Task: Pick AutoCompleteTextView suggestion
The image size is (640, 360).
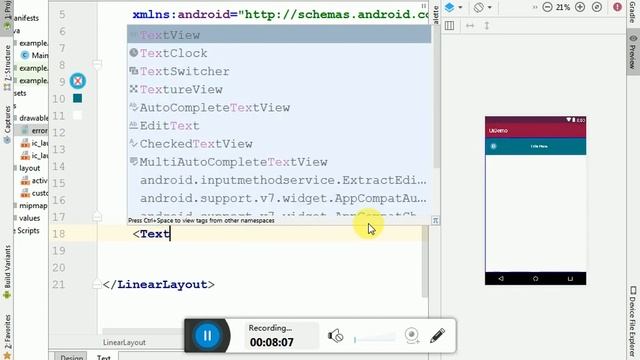Action: 279,108
